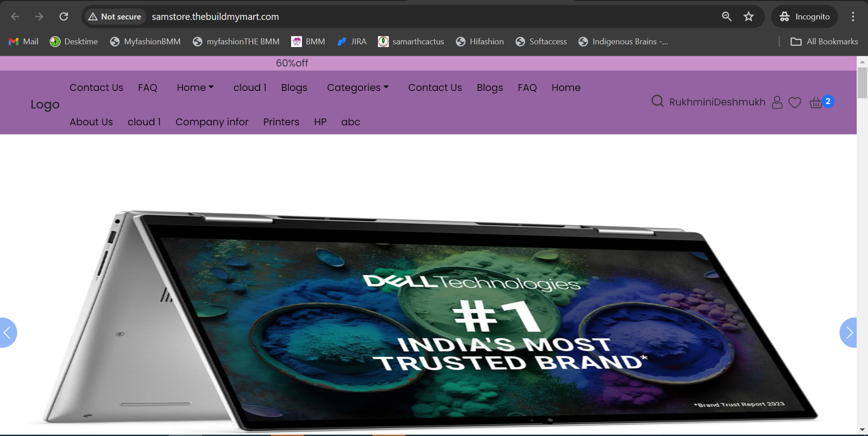Show the previous carousel slide
The width and height of the screenshot is (868, 436).
click(x=7, y=333)
